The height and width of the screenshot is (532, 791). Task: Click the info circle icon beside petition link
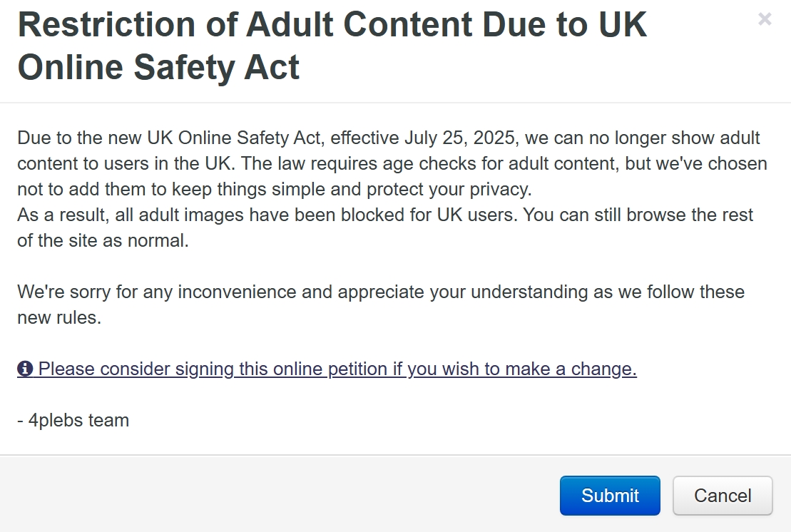25,369
